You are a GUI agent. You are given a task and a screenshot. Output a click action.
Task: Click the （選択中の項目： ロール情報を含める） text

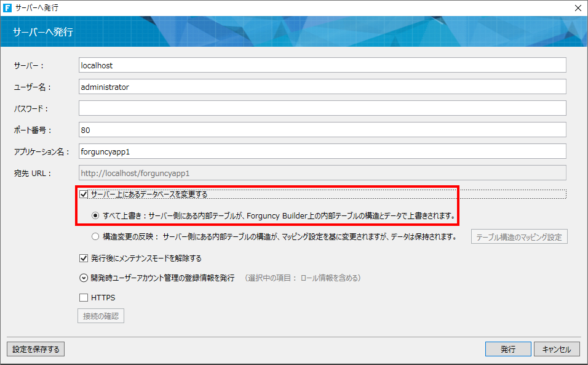302,278
